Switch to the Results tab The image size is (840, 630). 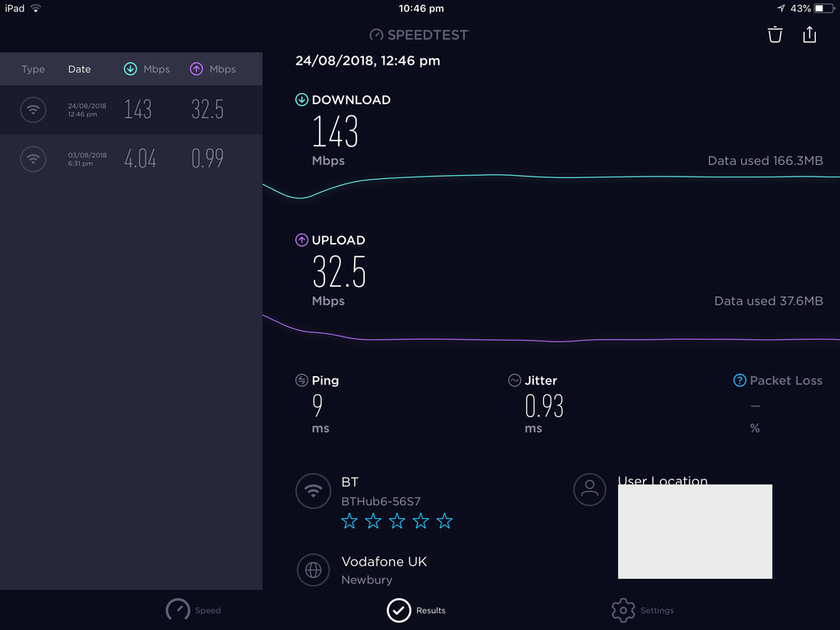click(x=415, y=610)
